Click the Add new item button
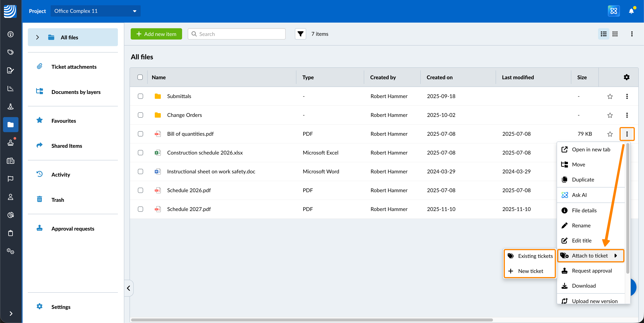This screenshot has width=644, height=323. click(156, 34)
